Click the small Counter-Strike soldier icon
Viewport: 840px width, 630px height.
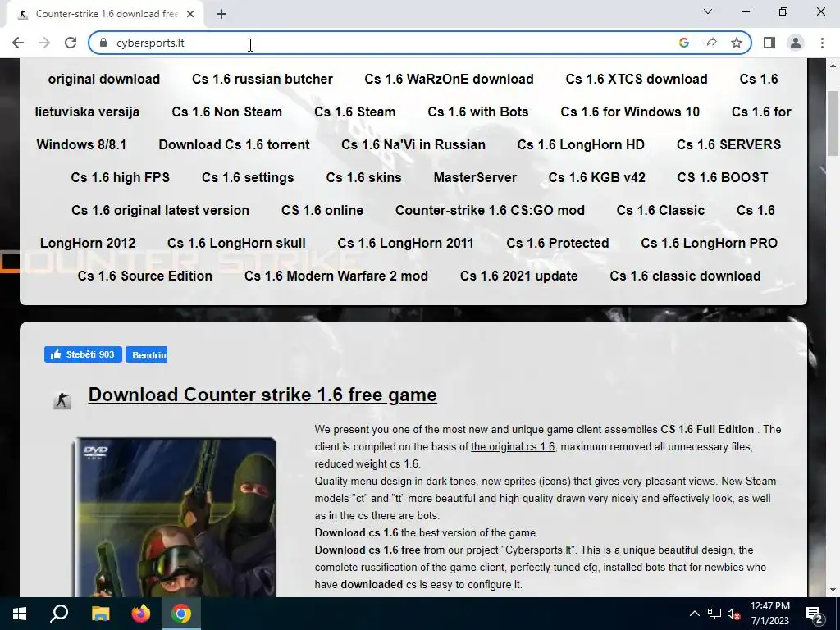point(62,400)
